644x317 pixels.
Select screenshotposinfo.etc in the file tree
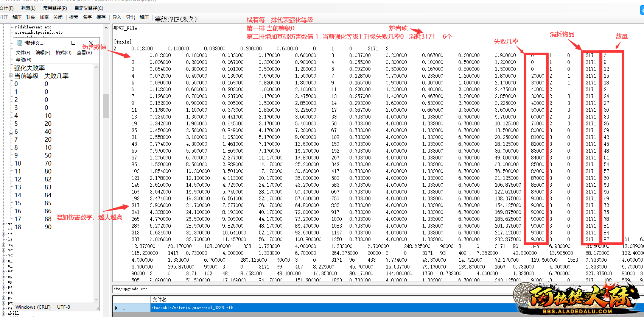(x=39, y=33)
